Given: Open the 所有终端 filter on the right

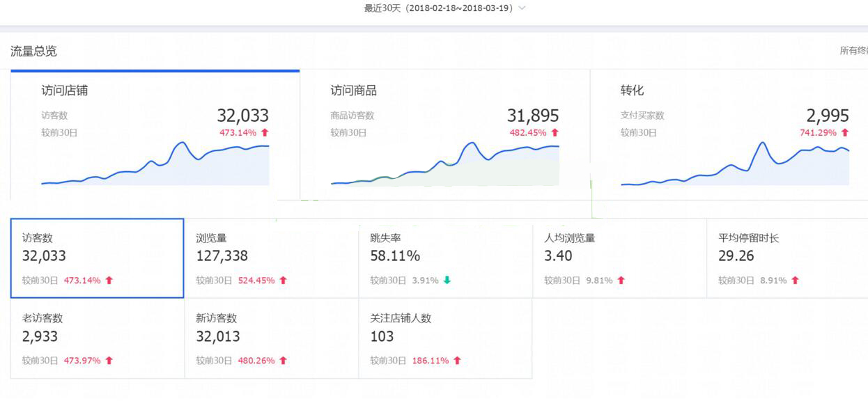Looking at the screenshot, I should click(853, 51).
